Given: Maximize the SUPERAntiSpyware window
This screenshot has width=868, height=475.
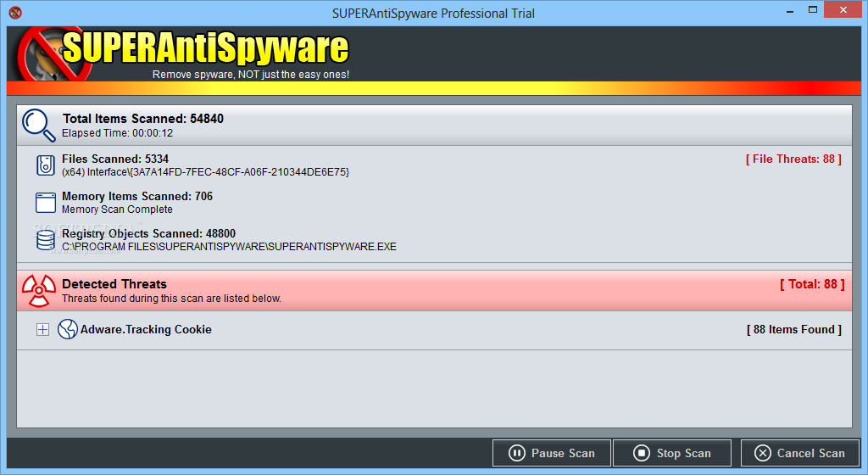Looking at the screenshot, I should pyautogui.click(x=813, y=10).
